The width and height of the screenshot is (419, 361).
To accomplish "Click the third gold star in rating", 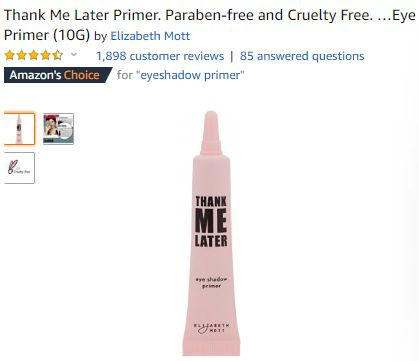I will click(34, 55).
